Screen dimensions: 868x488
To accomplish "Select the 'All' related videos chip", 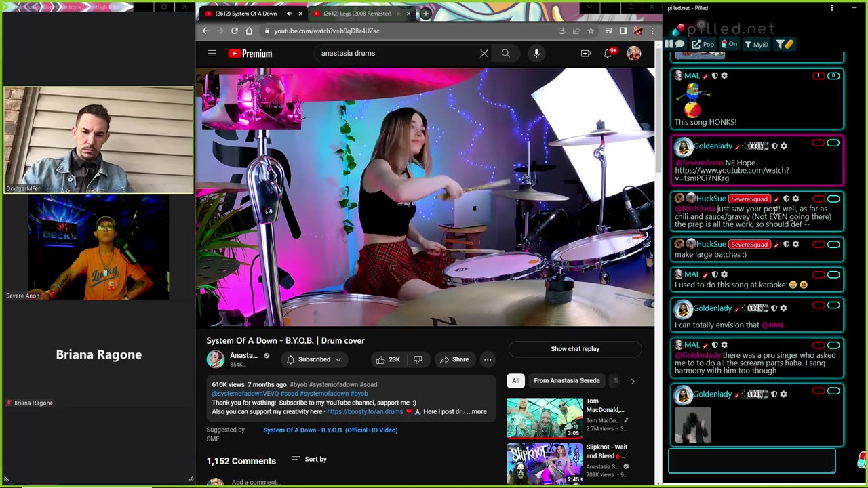I will tap(515, 381).
